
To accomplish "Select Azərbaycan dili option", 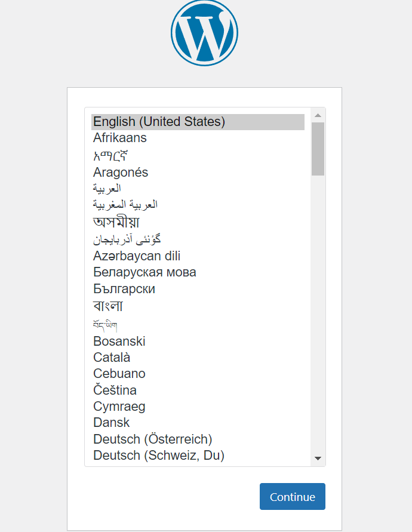I will point(198,256).
